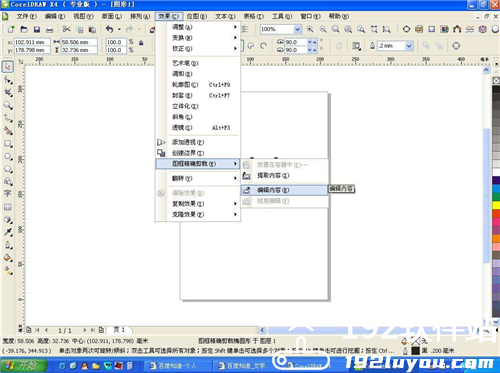This screenshot has height=373, width=500.
Task: Open the 工具 (O) menu
Action: [x=282, y=16]
